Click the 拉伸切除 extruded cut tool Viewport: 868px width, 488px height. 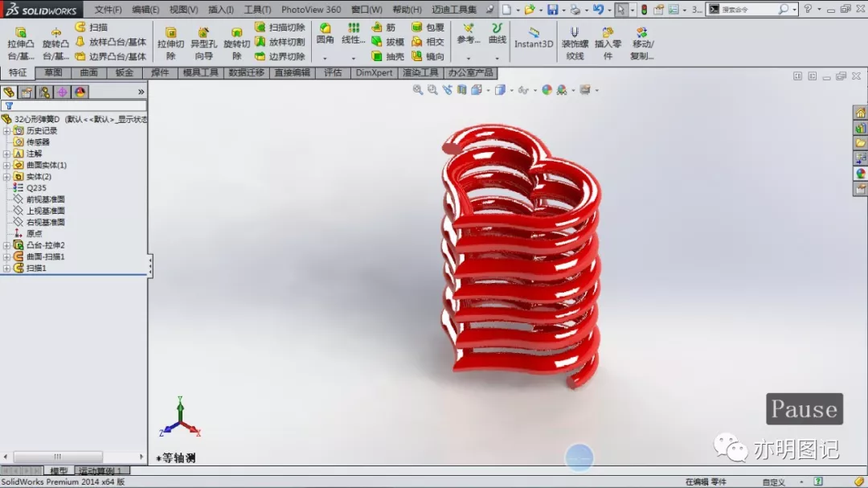pos(170,43)
